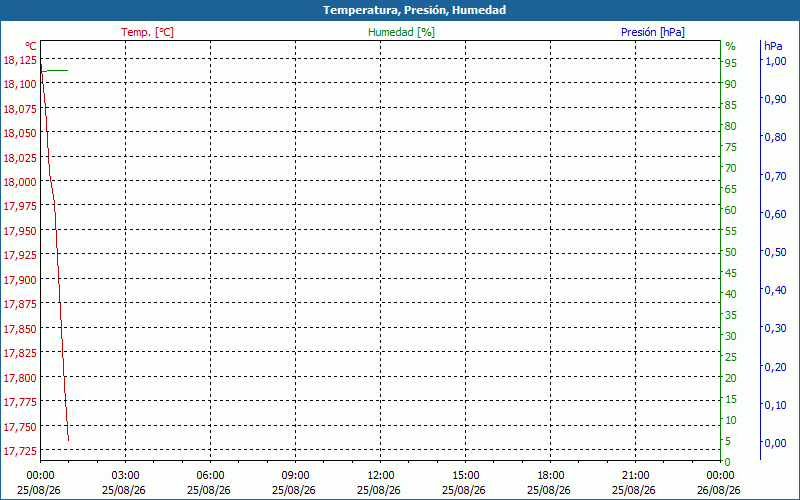Viewport: 800px width, 500px height.
Task: Click the blue pressure axis line
Action: point(760,250)
